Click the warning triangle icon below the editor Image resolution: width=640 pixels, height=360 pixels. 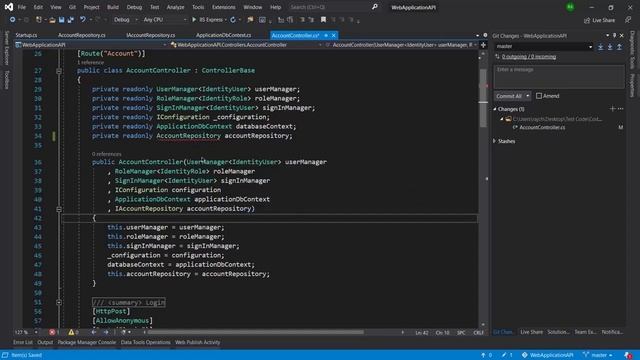click(x=71, y=332)
